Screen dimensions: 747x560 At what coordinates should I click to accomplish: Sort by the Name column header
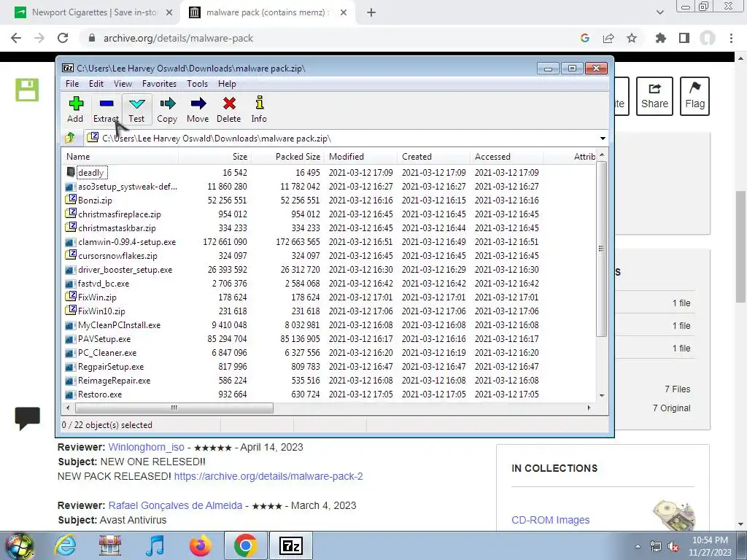click(x=120, y=157)
